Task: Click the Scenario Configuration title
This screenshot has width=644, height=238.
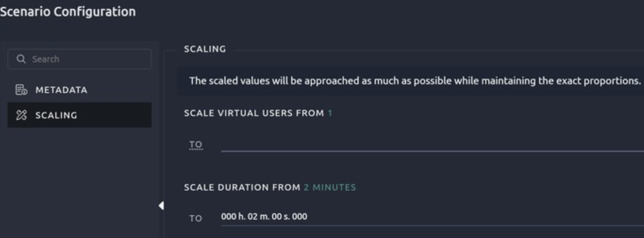Action: [68, 12]
